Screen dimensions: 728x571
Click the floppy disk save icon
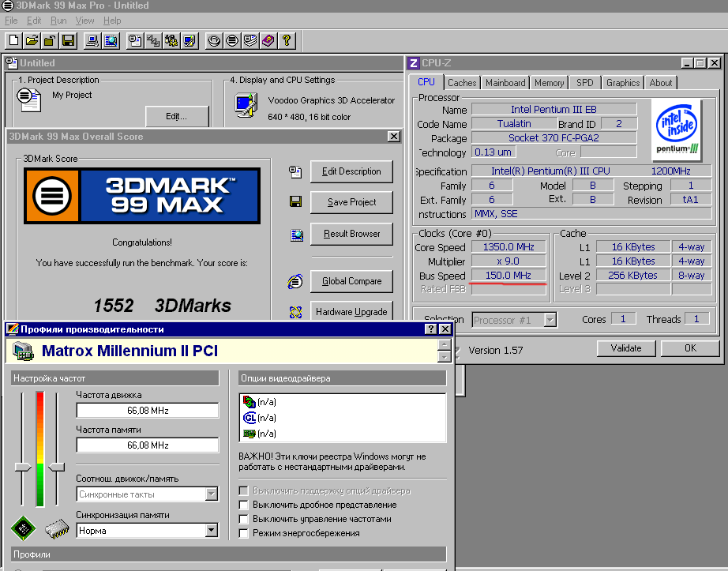[68, 41]
